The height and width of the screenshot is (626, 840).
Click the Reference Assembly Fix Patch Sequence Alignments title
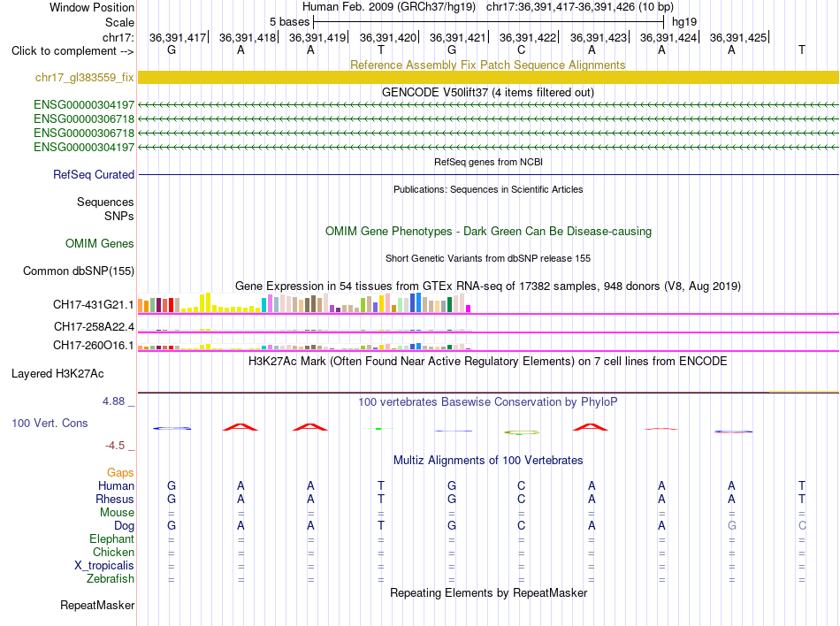488,65
